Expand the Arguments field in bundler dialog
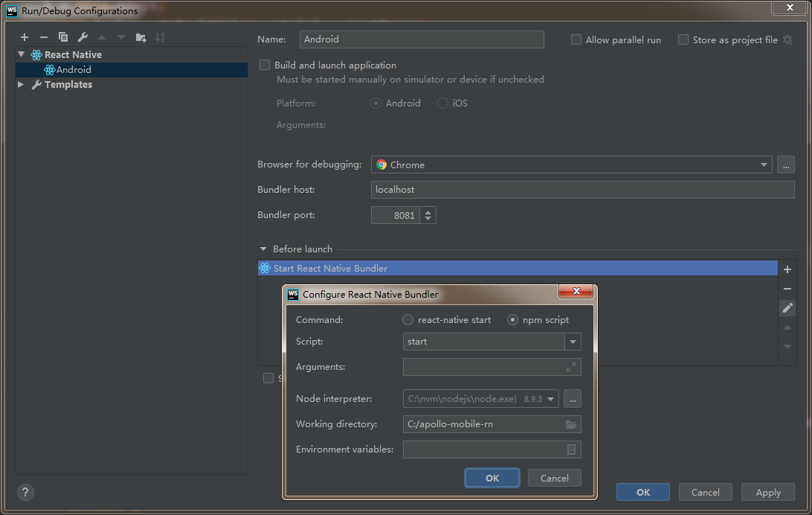The height and width of the screenshot is (515, 812). pos(570,367)
